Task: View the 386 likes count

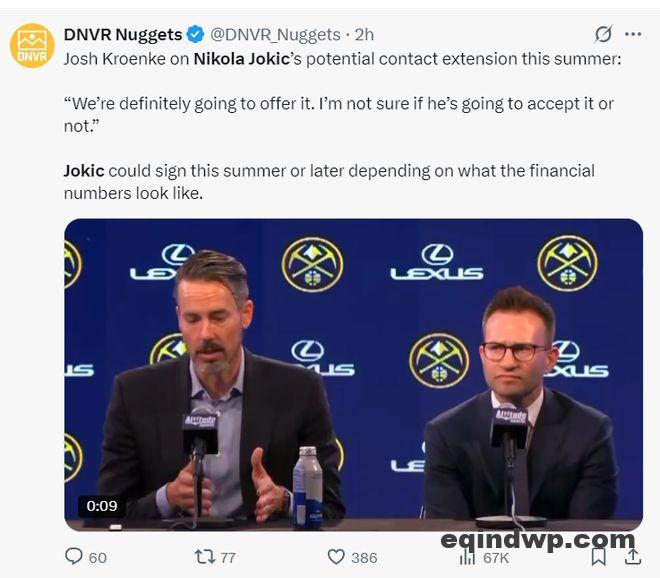Action: tap(365, 557)
